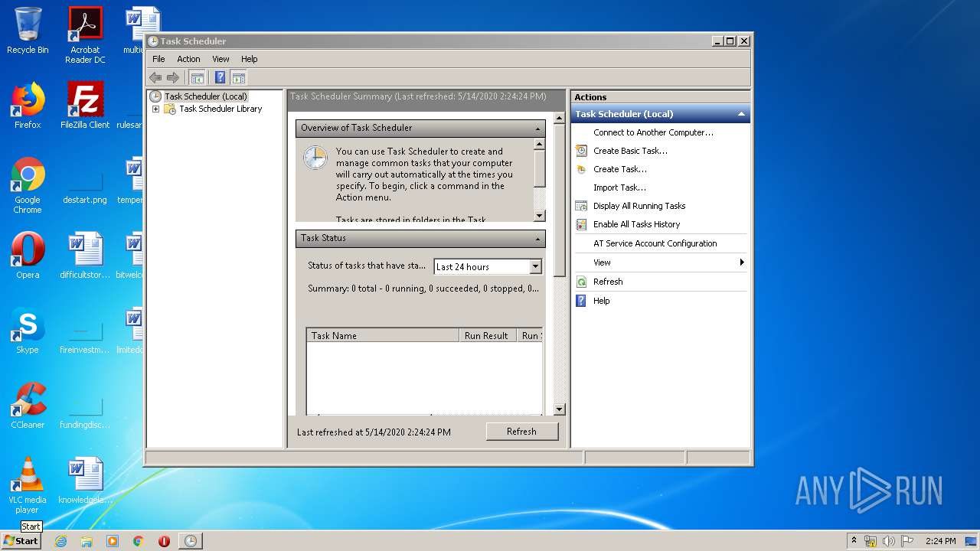Click AT Service Account Configuration action
980x551 pixels.
click(x=655, y=243)
